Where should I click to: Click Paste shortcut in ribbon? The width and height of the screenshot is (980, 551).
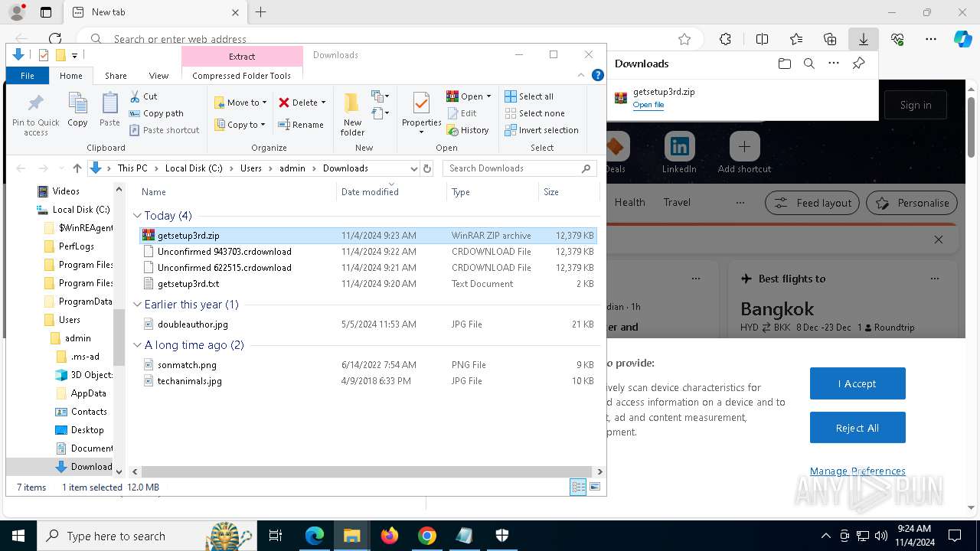pos(164,130)
